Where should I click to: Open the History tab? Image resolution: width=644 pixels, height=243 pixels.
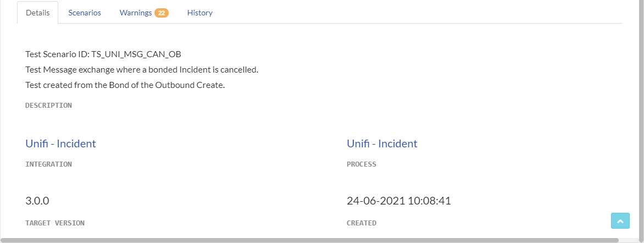tap(199, 13)
